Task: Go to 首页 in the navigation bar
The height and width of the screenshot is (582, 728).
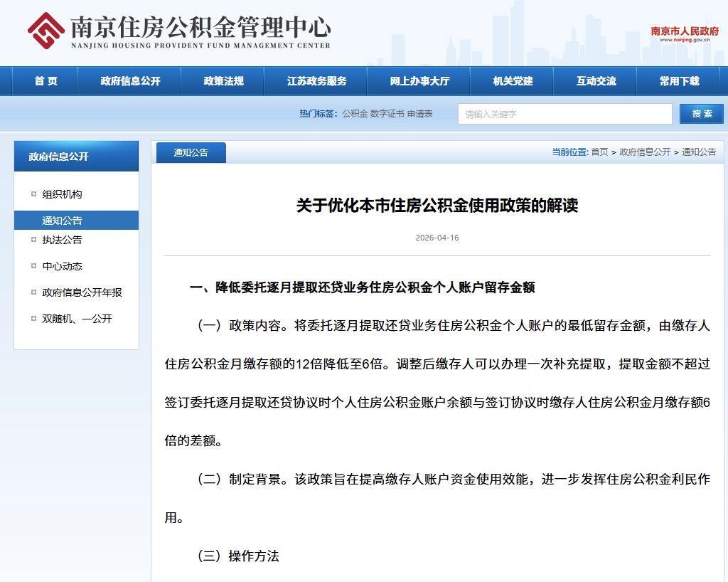Action: pyautogui.click(x=46, y=81)
